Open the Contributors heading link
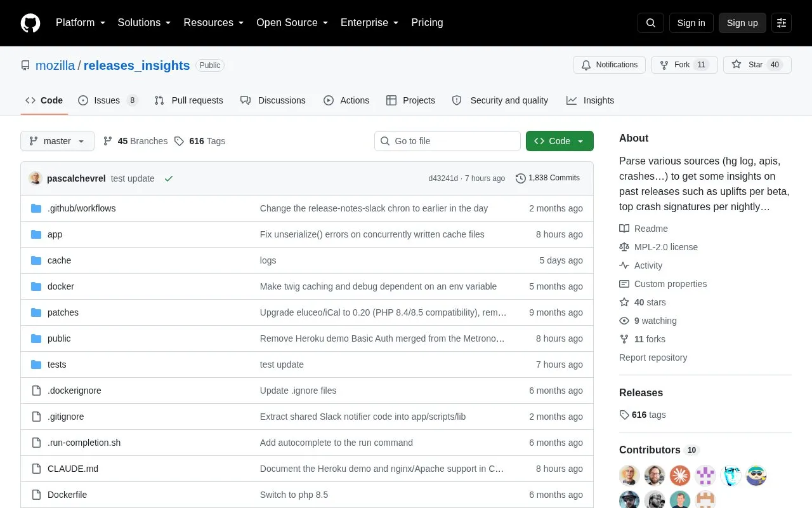 658,450
